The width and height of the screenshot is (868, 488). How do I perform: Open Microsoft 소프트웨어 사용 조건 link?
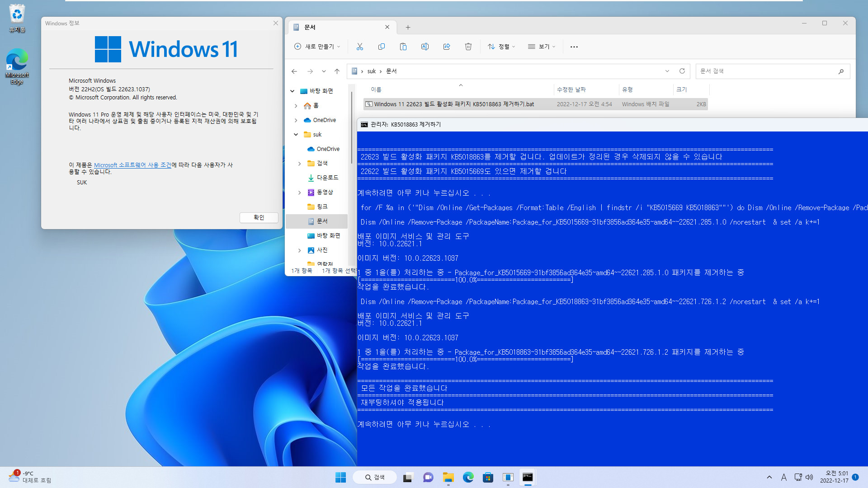pyautogui.click(x=132, y=165)
